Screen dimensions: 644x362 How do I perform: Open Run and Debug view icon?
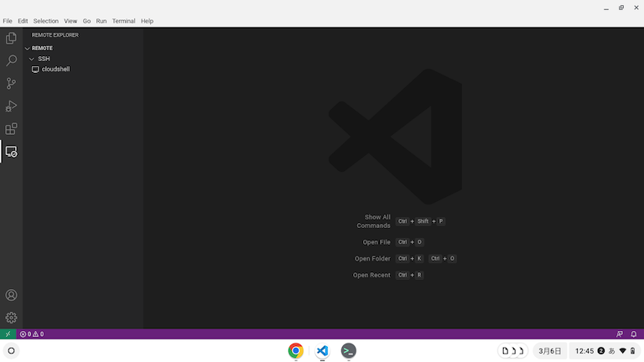(x=11, y=106)
